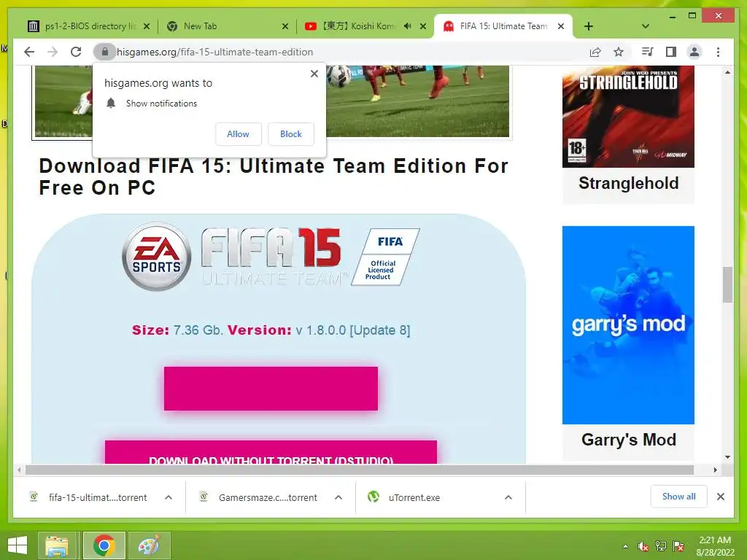Share this page icon in address bar
Screen dimensions: 747x560
click(595, 52)
